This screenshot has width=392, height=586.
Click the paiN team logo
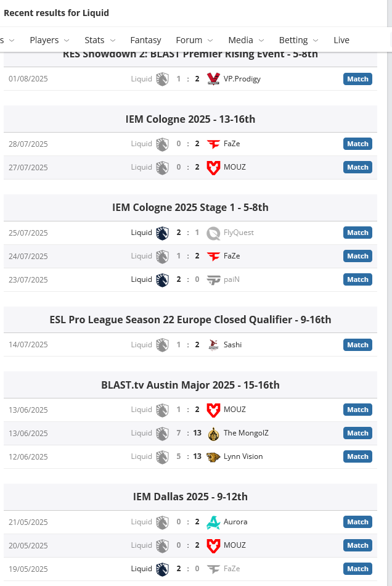[213, 279]
